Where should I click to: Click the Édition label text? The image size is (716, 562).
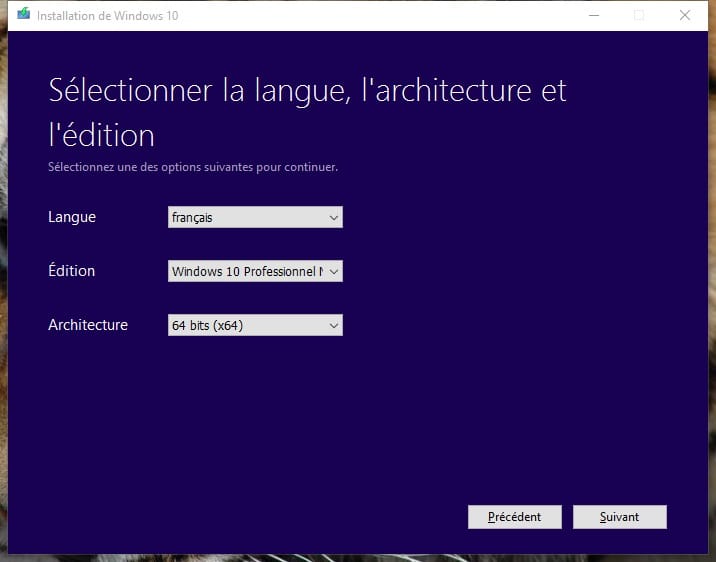coord(71,270)
